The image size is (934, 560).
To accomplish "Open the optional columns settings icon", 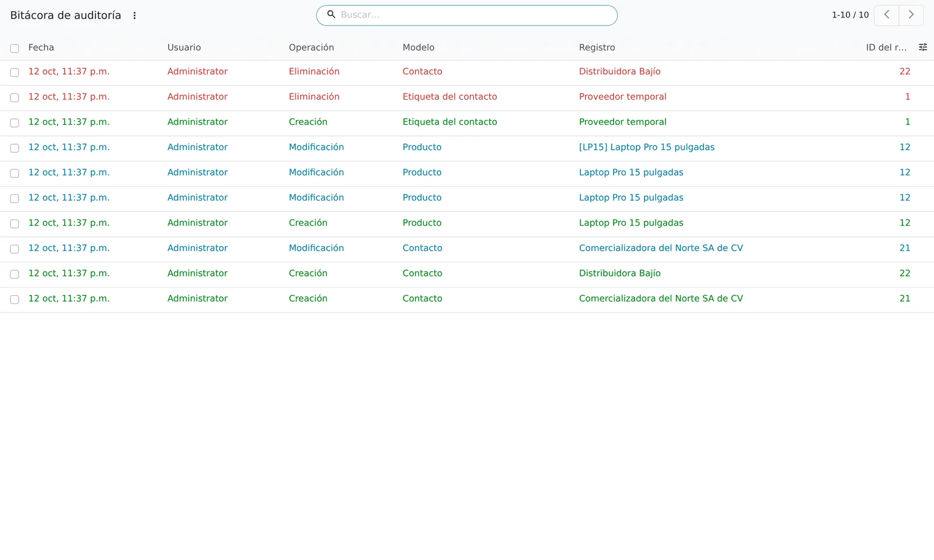I will point(923,47).
